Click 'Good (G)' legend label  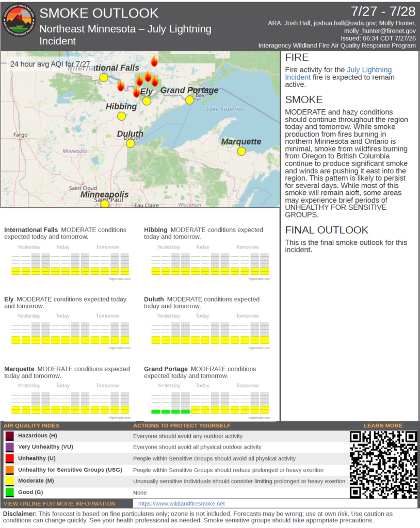tap(30, 492)
